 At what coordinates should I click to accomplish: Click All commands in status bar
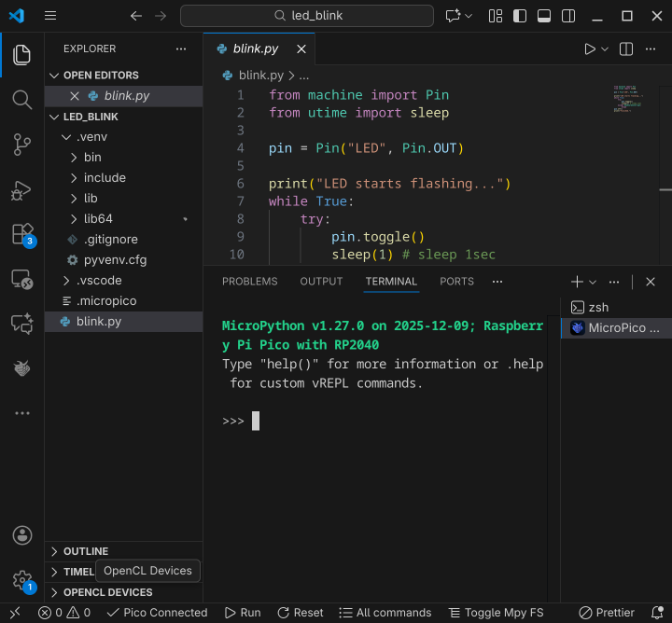pos(385,613)
